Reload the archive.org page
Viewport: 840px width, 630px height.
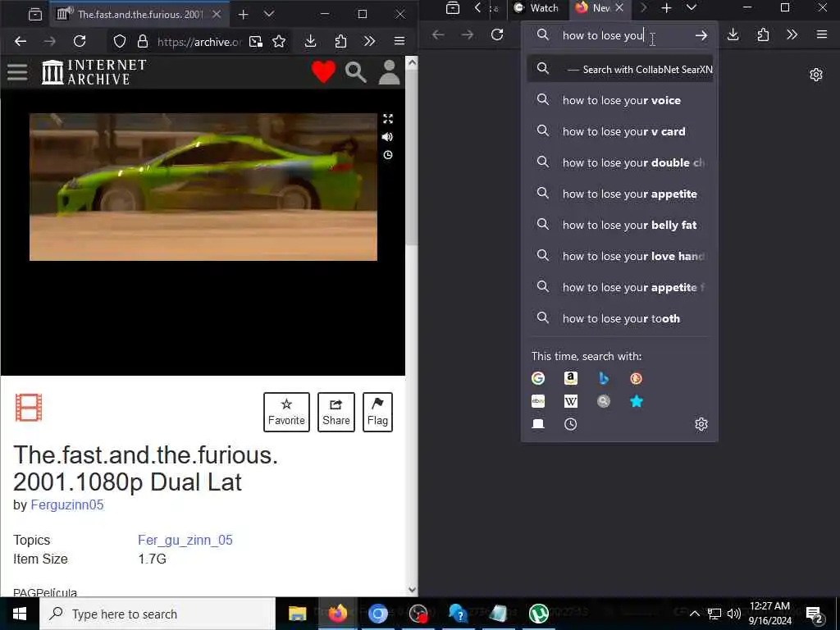tap(80, 41)
